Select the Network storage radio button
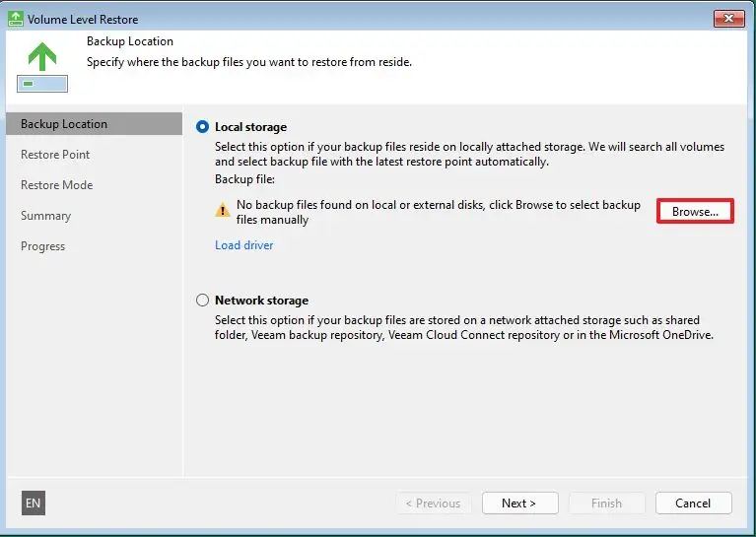 (202, 300)
